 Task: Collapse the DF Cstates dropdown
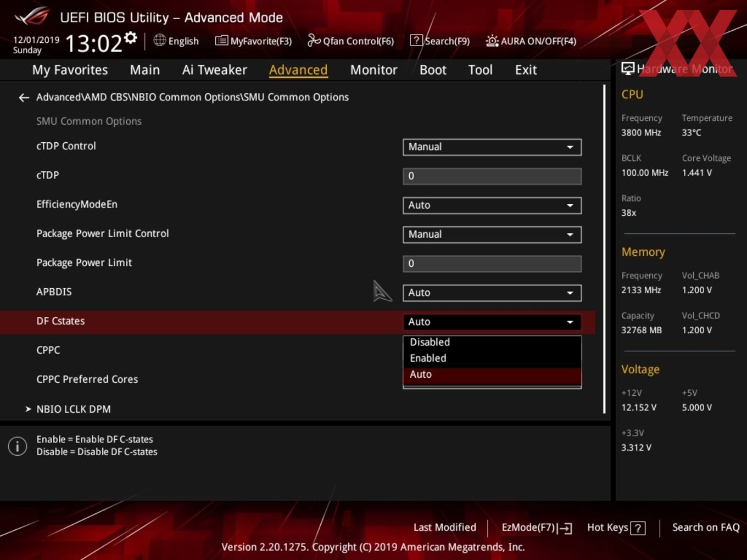[492, 322]
